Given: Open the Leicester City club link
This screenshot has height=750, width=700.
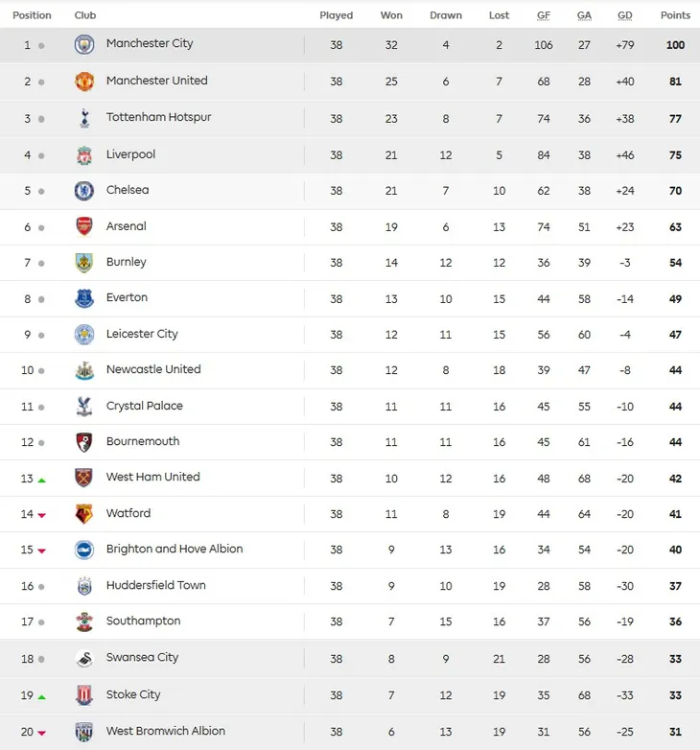Looking at the screenshot, I should point(142,334).
